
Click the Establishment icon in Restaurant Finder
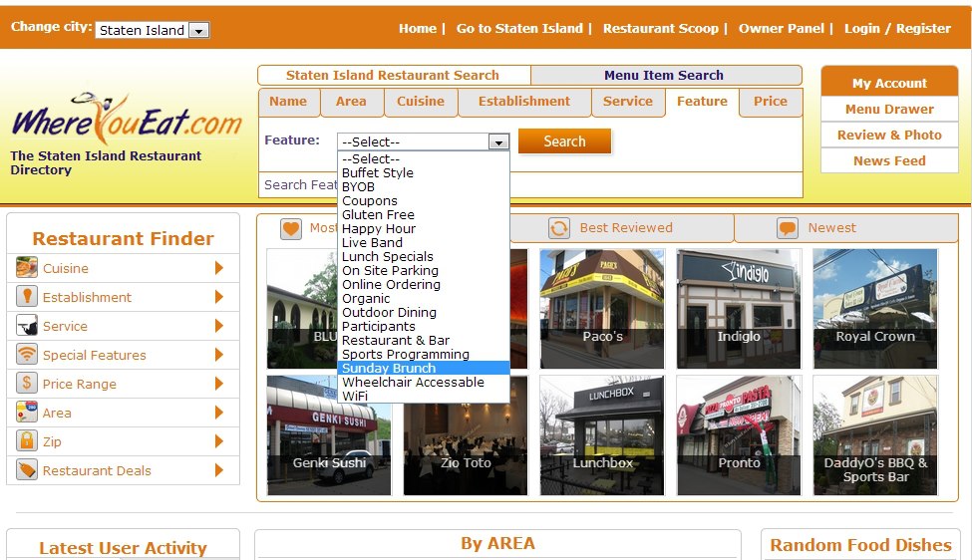(27, 297)
